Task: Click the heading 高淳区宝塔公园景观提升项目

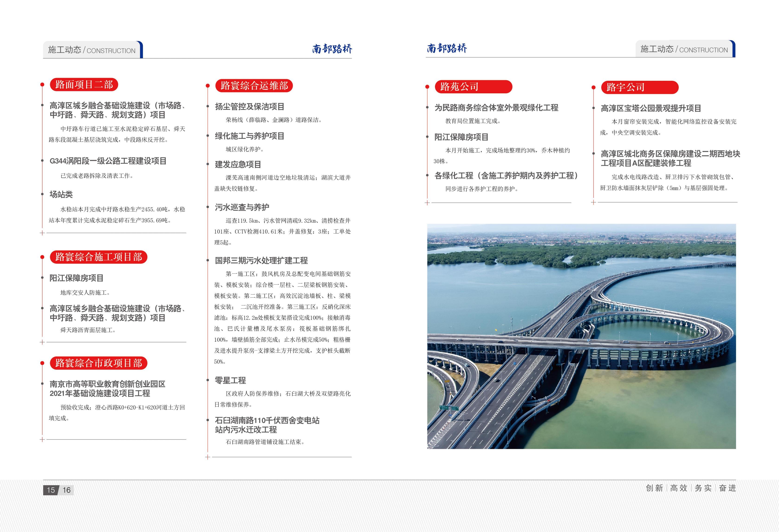Action: point(651,108)
